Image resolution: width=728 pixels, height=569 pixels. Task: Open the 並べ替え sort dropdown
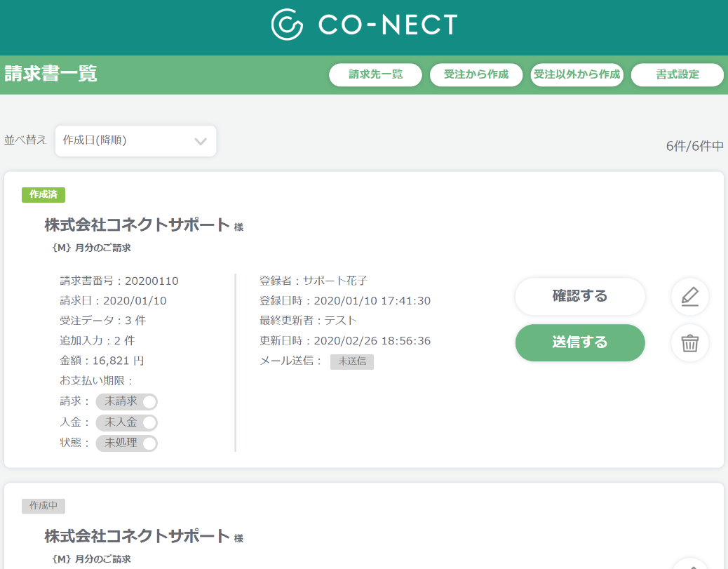click(x=135, y=141)
